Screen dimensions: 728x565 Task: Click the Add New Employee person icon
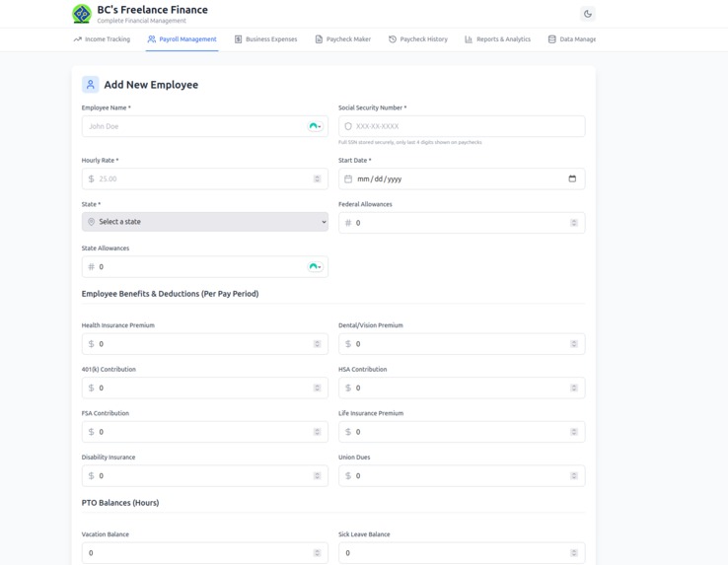(x=91, y=85)
